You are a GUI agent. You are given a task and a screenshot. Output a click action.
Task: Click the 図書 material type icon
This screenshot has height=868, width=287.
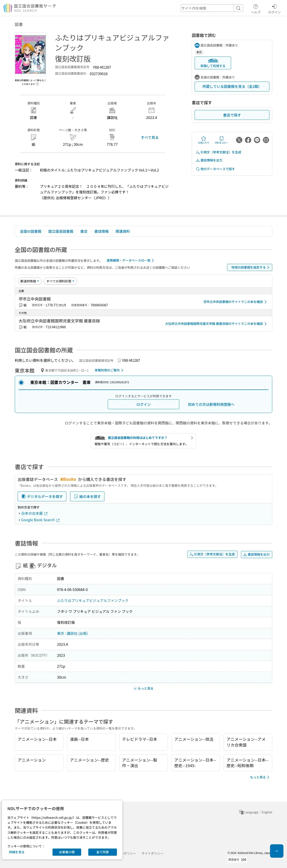pyautogui.click(x=33, y=110)
